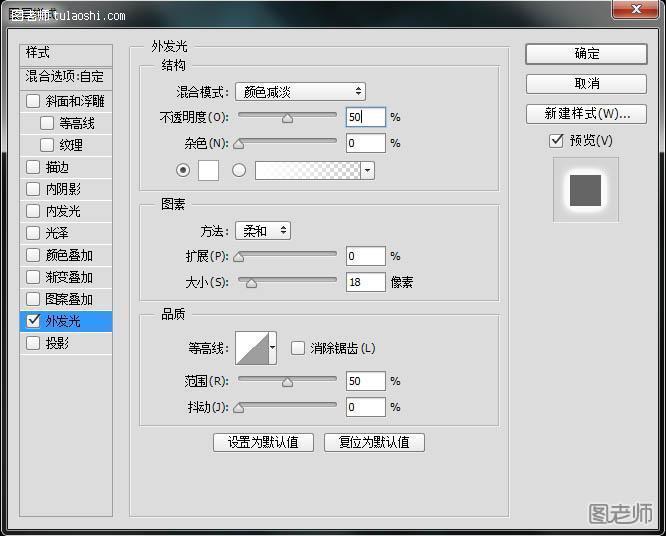666x536 pixels.
Task: Uncheck the 外发光 checkbox
Action: 33,321
